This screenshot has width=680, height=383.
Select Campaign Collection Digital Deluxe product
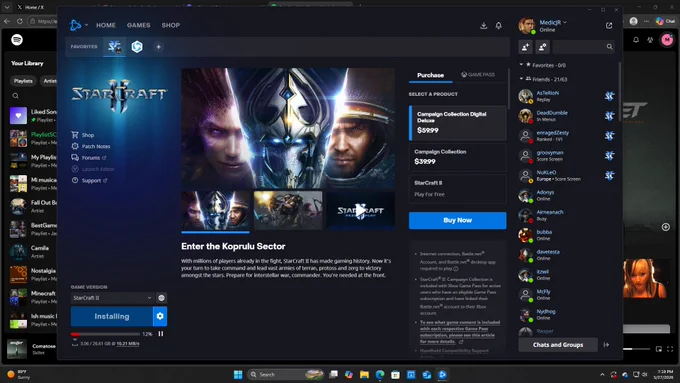click(x=458, y=123)
